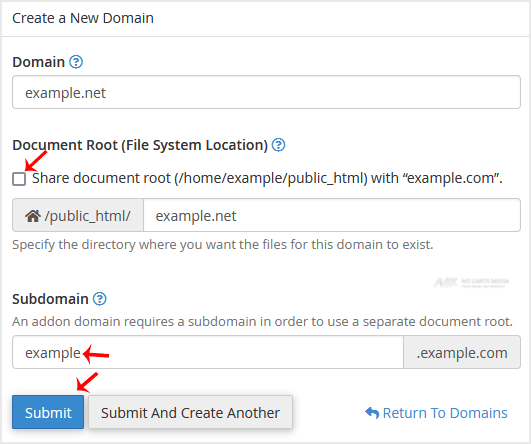Click the No Limits Media watermark logo

point(471,282)
